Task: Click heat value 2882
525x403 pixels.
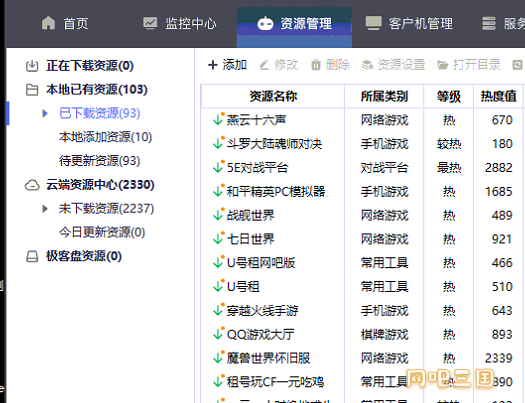Action: click(499, 167)
